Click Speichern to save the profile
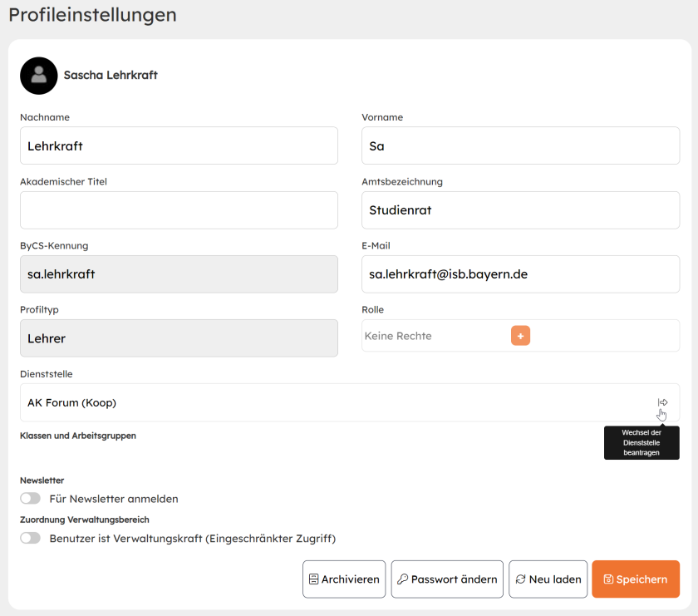 (636, 579)
